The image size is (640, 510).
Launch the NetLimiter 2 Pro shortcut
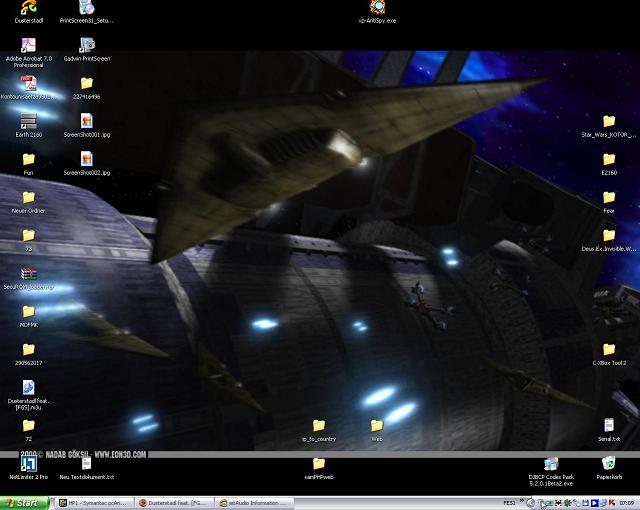pyautogui.click(x=29, y=463)
